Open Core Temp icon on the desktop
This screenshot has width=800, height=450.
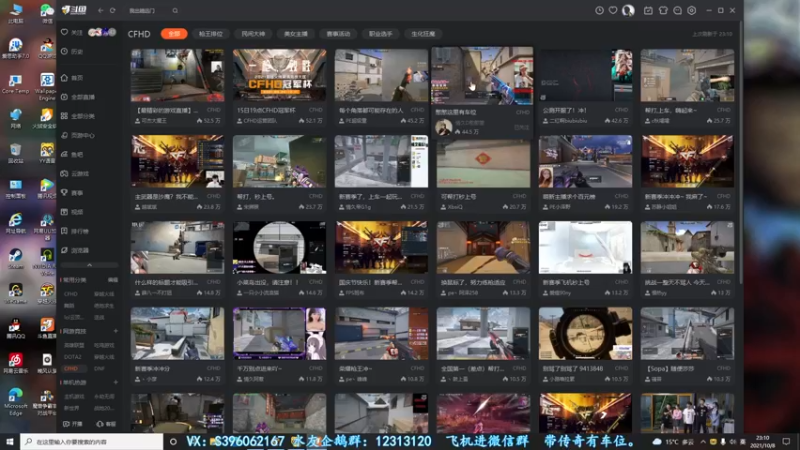point(15,84)
